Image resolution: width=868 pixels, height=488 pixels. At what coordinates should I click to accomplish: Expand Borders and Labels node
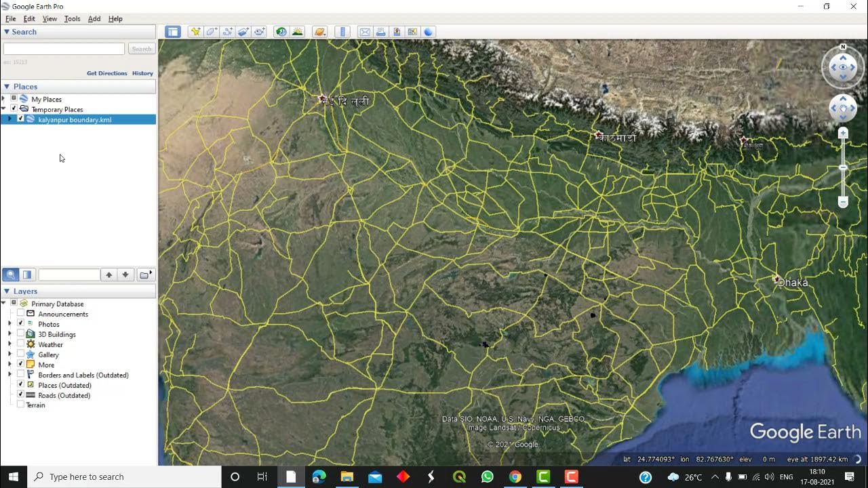tap(9, 375)
